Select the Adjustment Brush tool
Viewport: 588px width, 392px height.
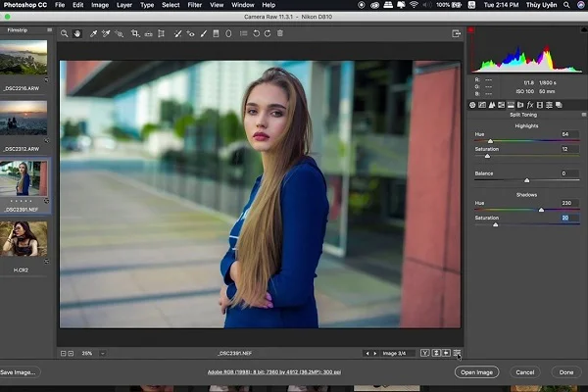(204, 33)
